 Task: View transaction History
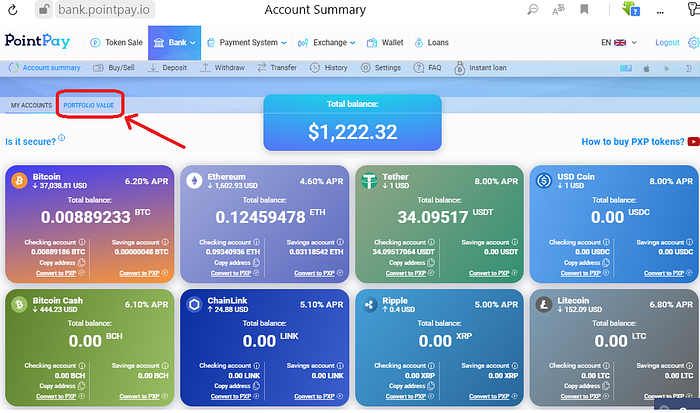point(329,67)
